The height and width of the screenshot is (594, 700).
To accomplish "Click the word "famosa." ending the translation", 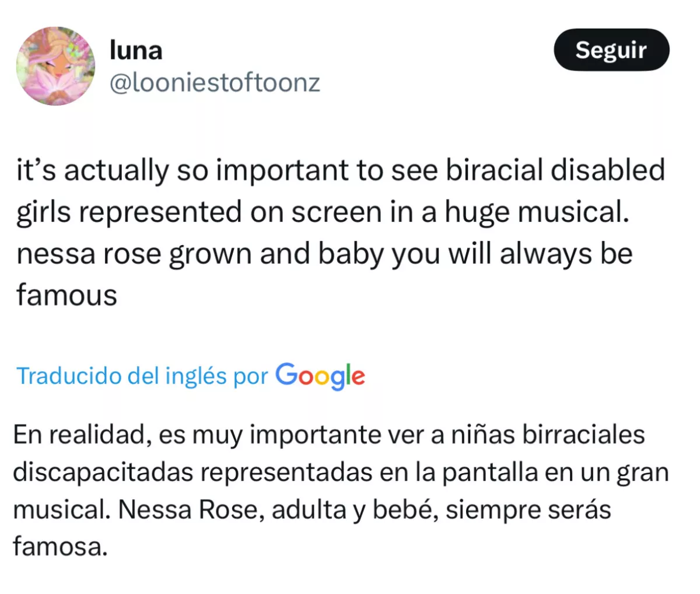I will [x=61, y=547].
